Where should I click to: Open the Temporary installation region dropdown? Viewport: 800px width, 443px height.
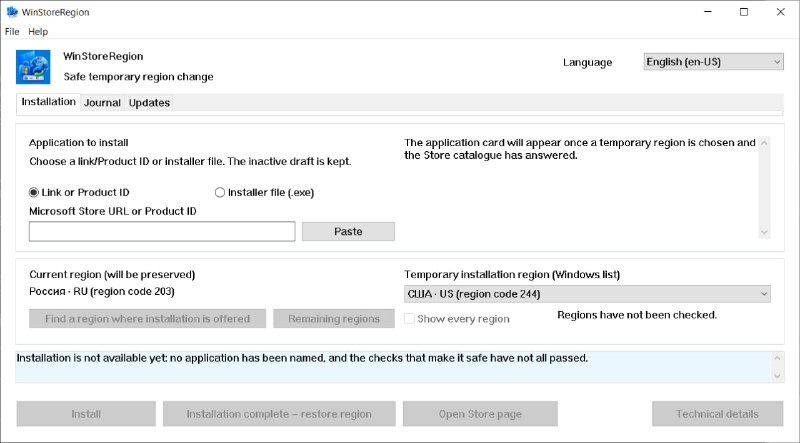[x=587, y=294]
